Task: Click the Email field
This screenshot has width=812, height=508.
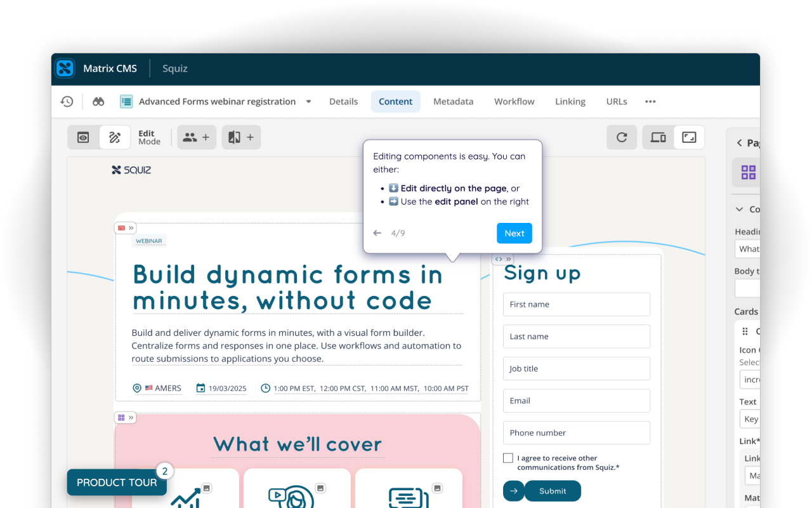Action: click(577, 401)
